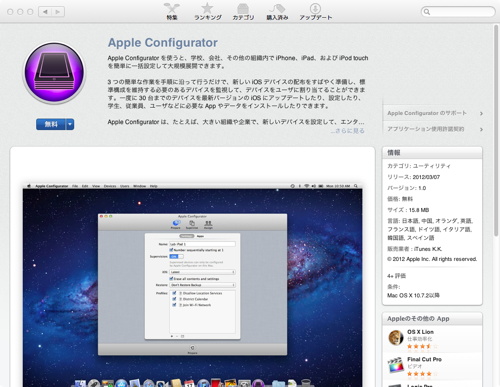Go forward with the right arrow button
The height and width of the screenshot is (387, 500).
[x=58, y=12]
